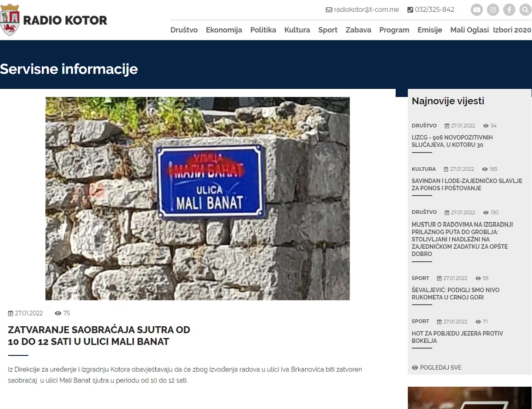
Task: Click the Mali Banat street sign photo
Action: [198, 199]
